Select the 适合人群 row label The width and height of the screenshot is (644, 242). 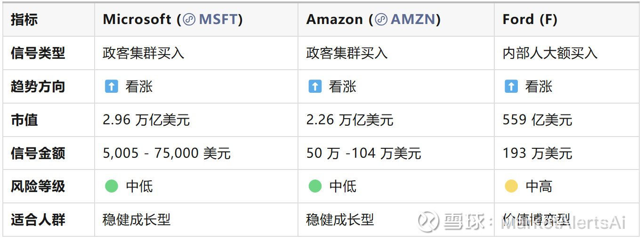tap(38, 220)
